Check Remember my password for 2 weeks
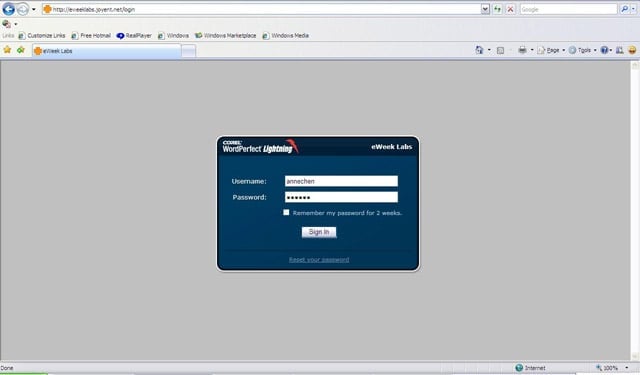 tap(286, 212)
